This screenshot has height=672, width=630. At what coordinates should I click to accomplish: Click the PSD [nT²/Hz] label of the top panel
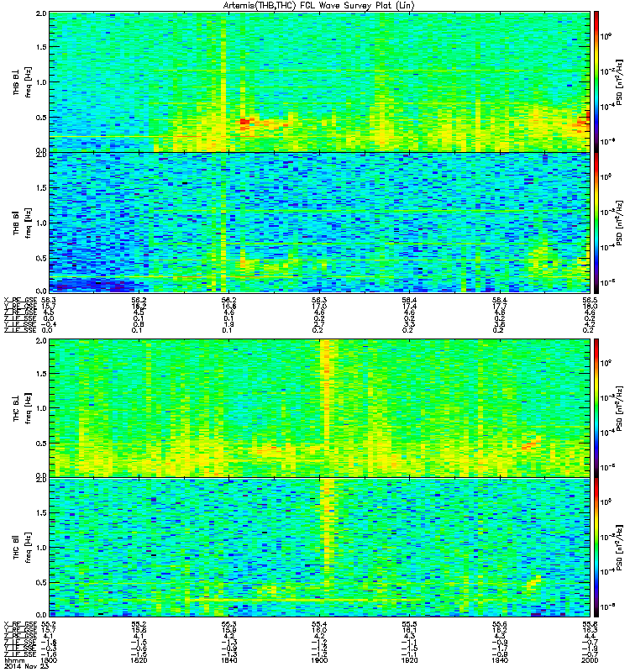point(619,82)
